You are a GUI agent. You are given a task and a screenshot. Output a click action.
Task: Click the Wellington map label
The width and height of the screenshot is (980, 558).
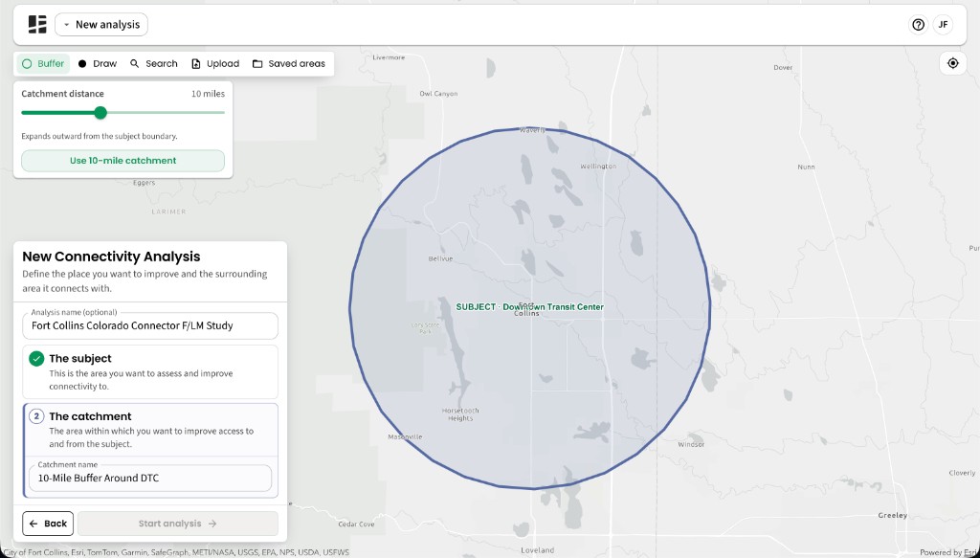click(x=598, y=167)
